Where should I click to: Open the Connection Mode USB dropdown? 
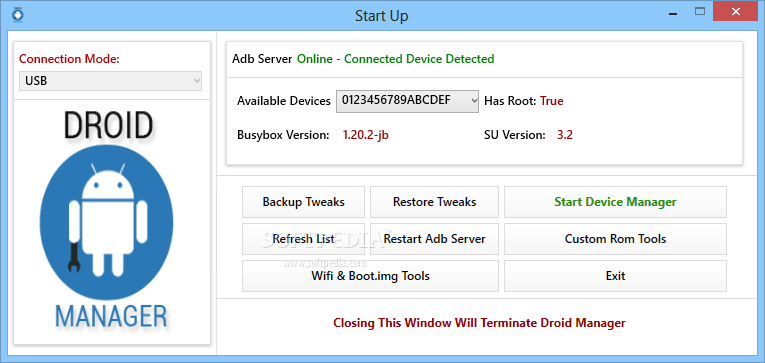click(x=110, y=81)
